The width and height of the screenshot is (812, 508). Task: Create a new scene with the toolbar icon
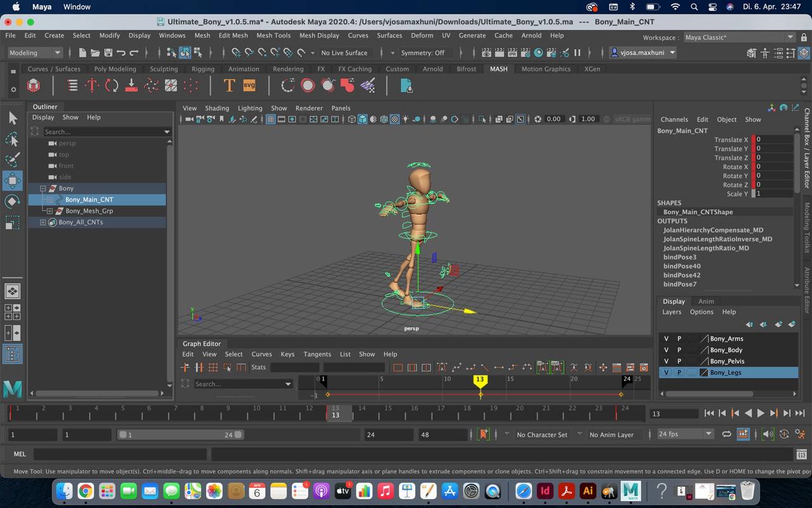(82, 53)
